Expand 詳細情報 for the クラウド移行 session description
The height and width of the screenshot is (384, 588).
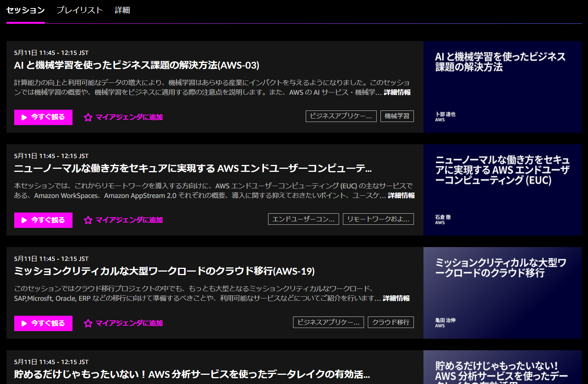(x=396, y=298)
